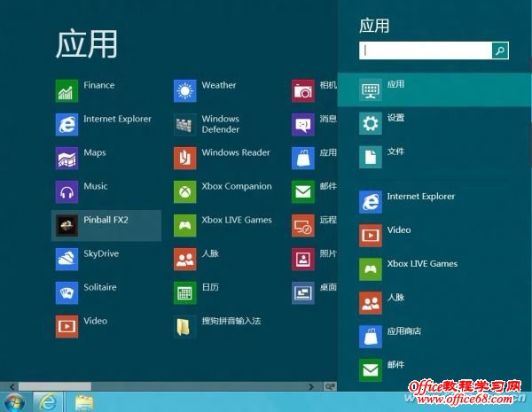Click the Windows Defender label
Viewport: 532px width, 412px height.
point(221,124)
